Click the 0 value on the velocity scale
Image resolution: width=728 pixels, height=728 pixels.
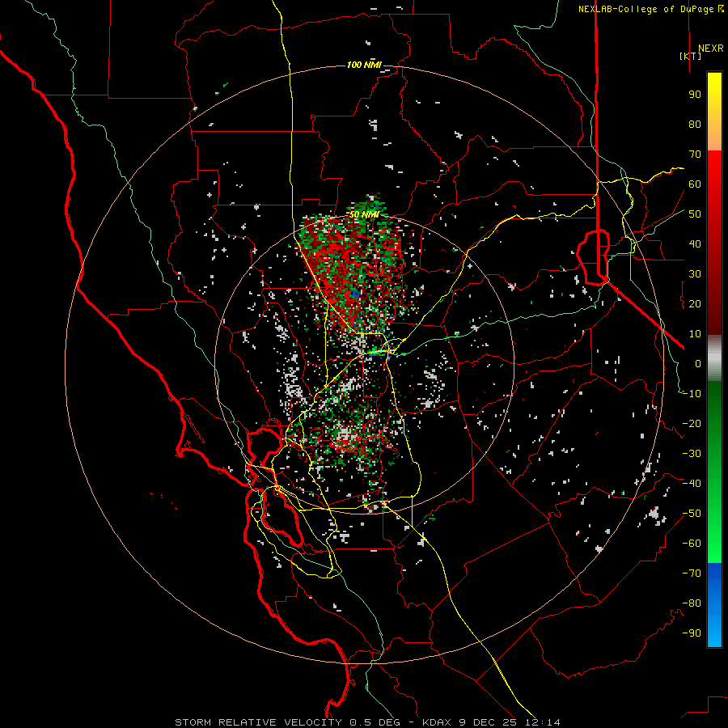pos(698,363)
